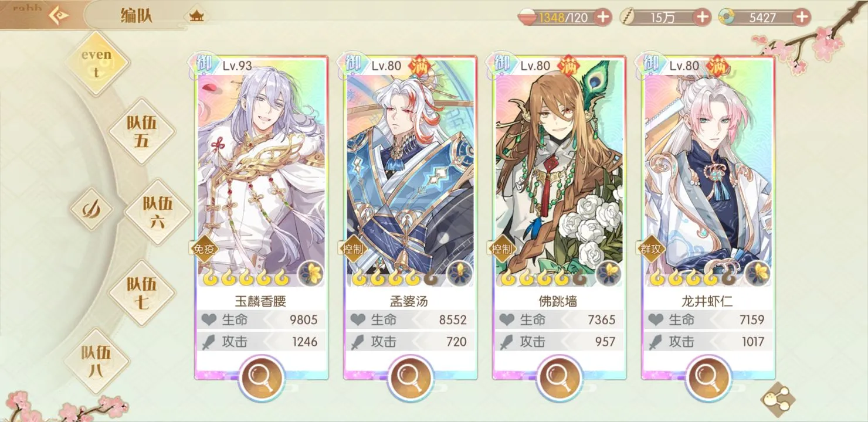Add gems with the plus next to 5427

click(x=802, y=17)
